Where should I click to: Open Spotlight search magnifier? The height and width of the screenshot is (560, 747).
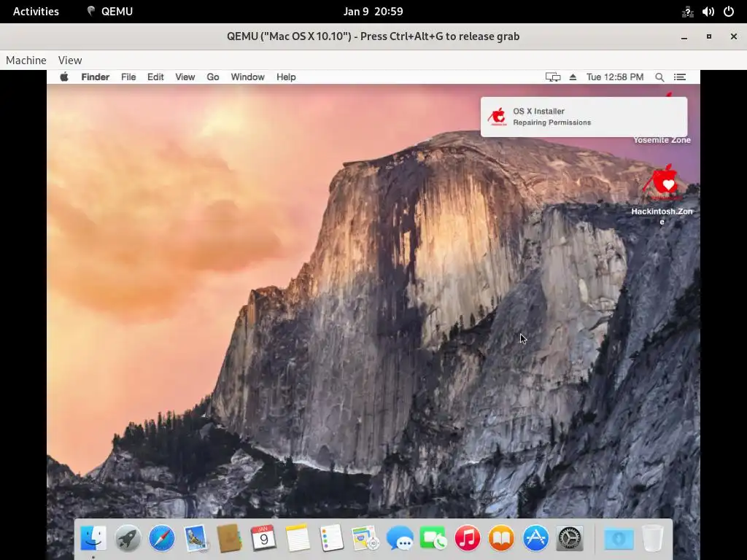(659, 77)
